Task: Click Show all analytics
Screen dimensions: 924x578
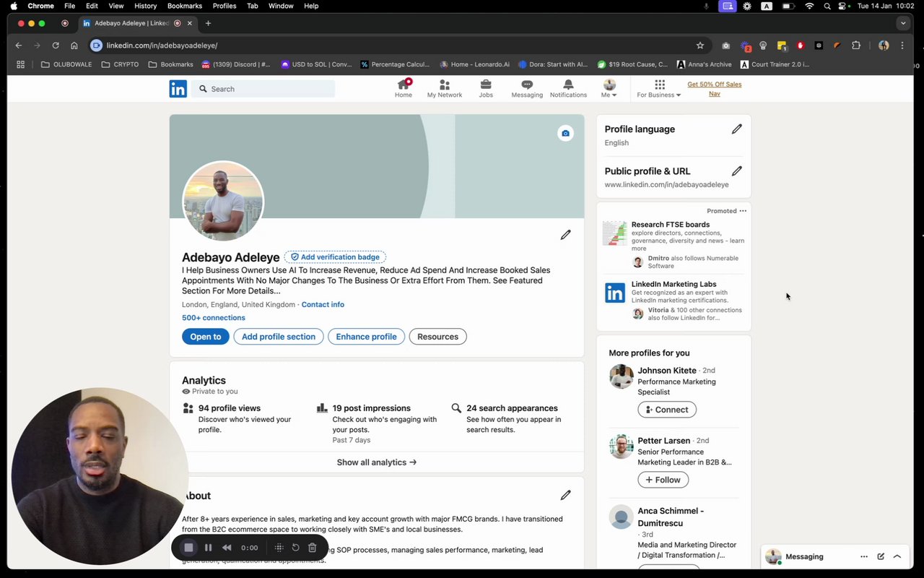Action: [x=377, y=462]
